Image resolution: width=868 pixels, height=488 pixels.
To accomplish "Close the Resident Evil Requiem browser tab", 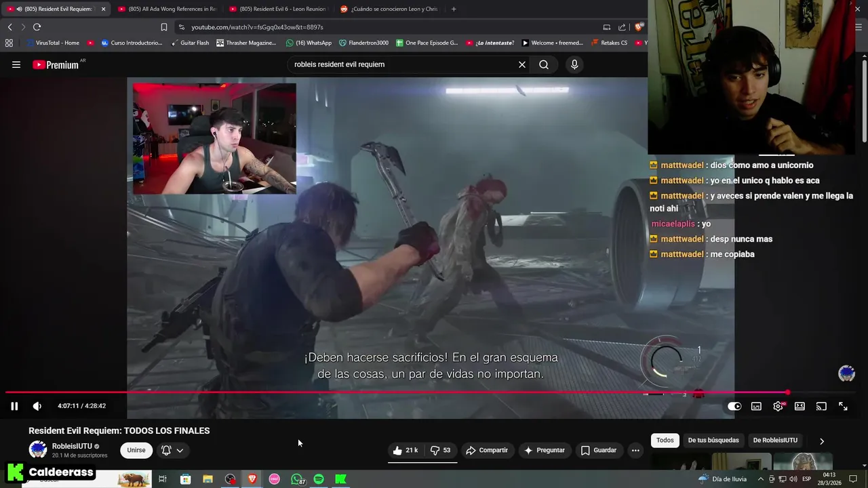I will pyautogui.click(x=103, y=9).
